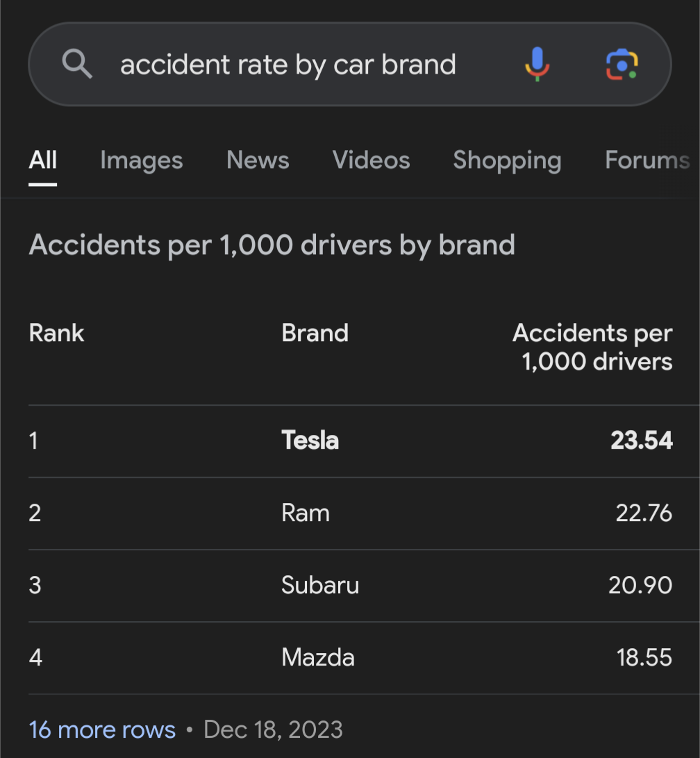Select the All results tab
The width and height of the screenshot is (700, 758).
(43, 160)
